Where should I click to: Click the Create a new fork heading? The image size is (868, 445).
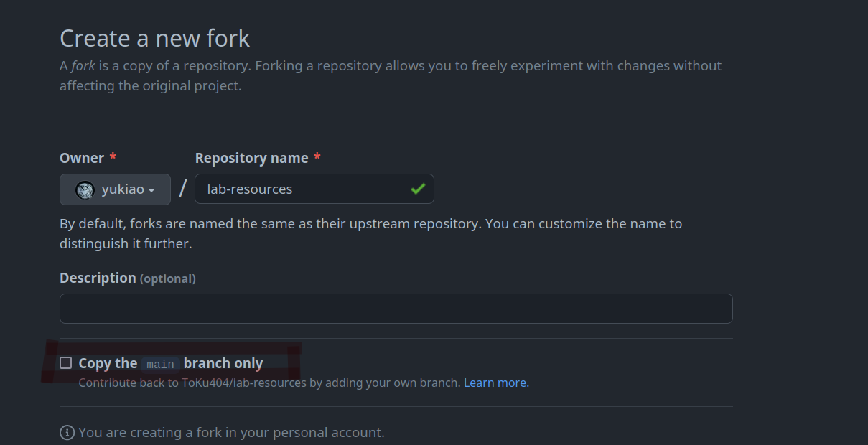[x=155, y=38]
